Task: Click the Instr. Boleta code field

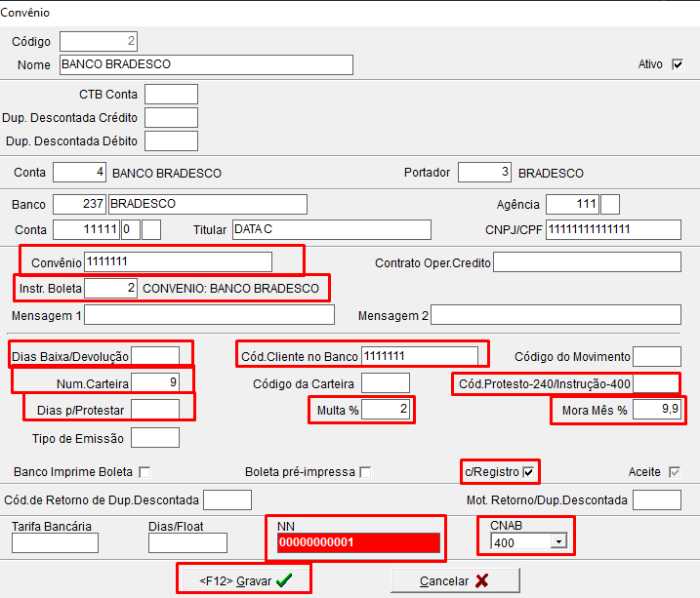Action: pos(110,289)
